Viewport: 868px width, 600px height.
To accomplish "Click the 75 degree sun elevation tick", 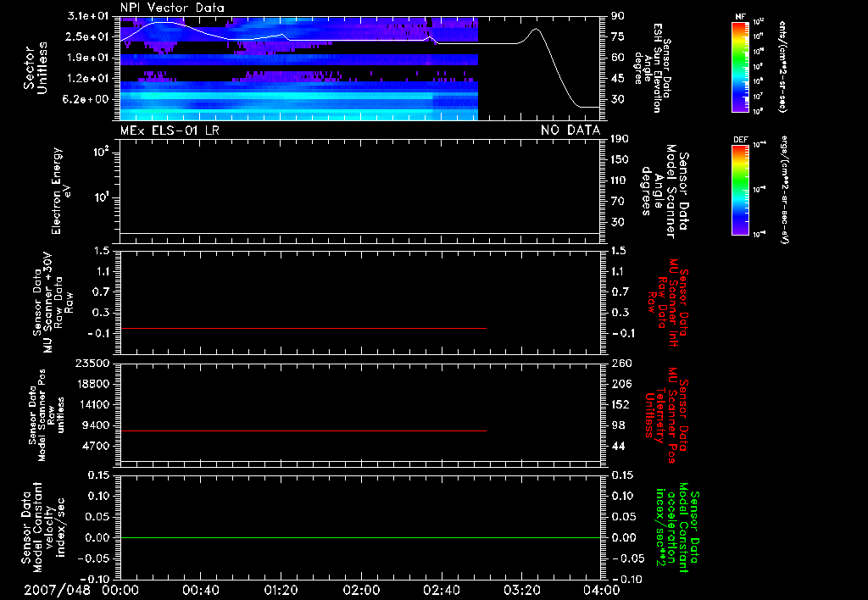I will coord(618,36).
